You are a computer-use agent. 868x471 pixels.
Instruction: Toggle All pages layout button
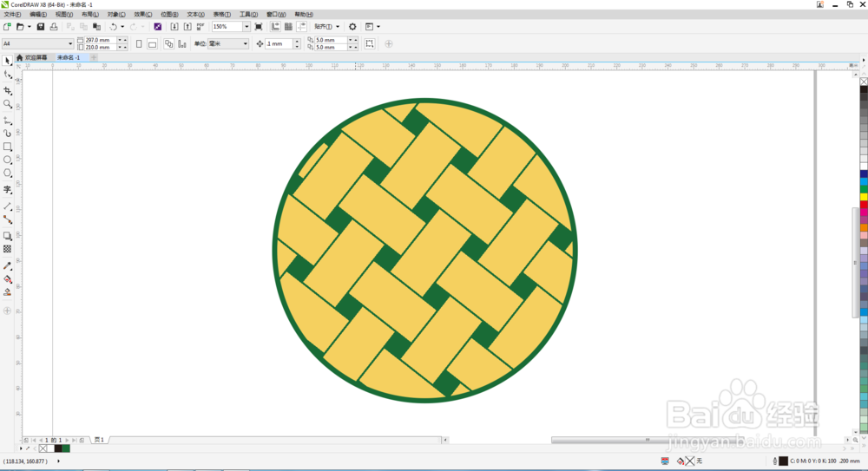coord(169,43)
